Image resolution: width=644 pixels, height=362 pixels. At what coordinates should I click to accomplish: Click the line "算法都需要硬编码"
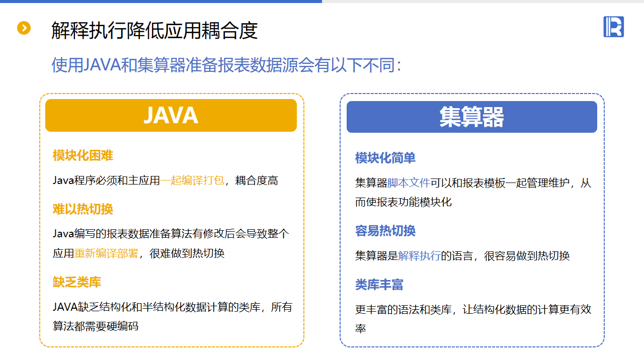pos(96,326)
